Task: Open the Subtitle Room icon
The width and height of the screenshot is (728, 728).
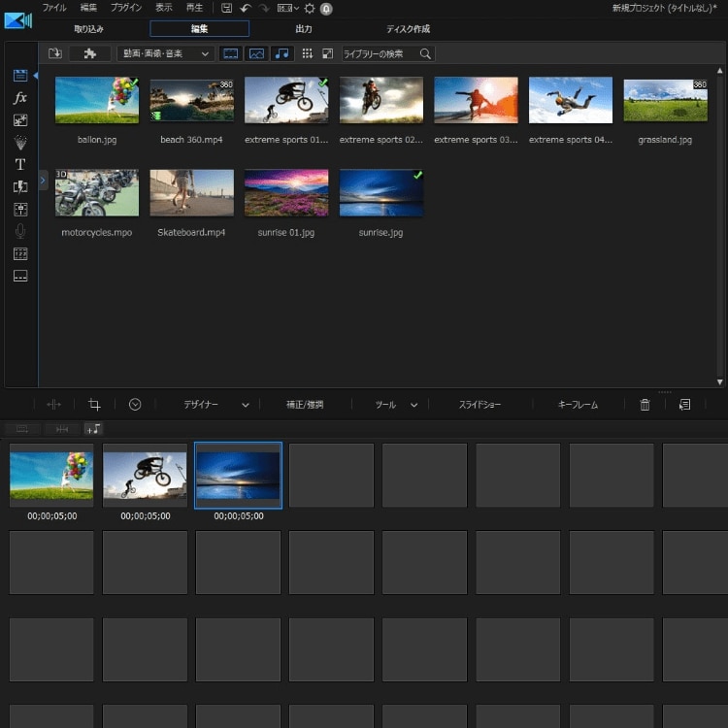Action: click(20, 276)
